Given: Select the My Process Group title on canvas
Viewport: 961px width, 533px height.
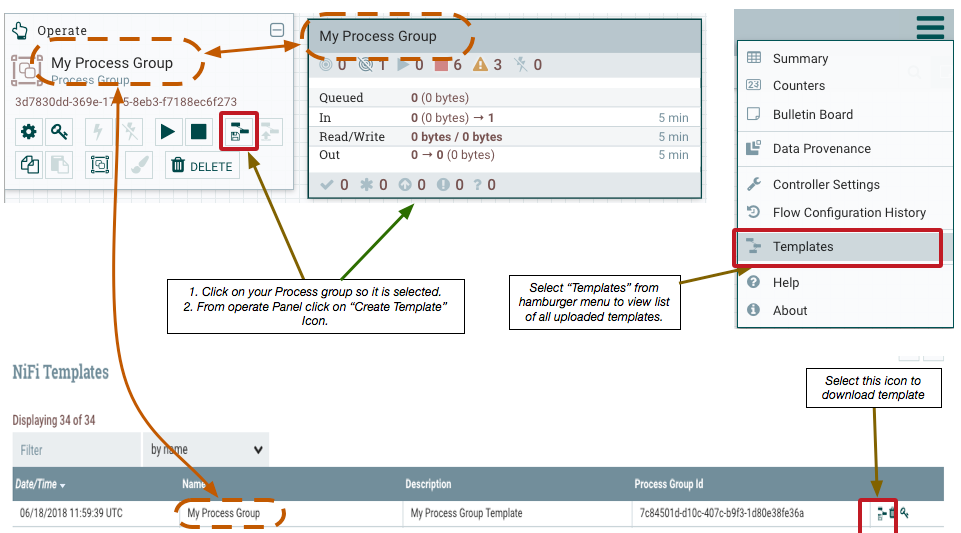Looking at the screenshot, I should point(378,36).
